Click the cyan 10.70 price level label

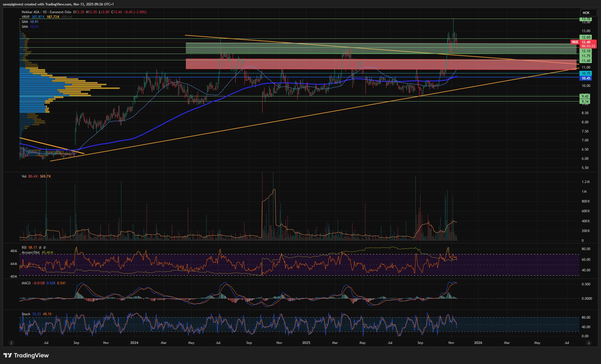[586, 73]
